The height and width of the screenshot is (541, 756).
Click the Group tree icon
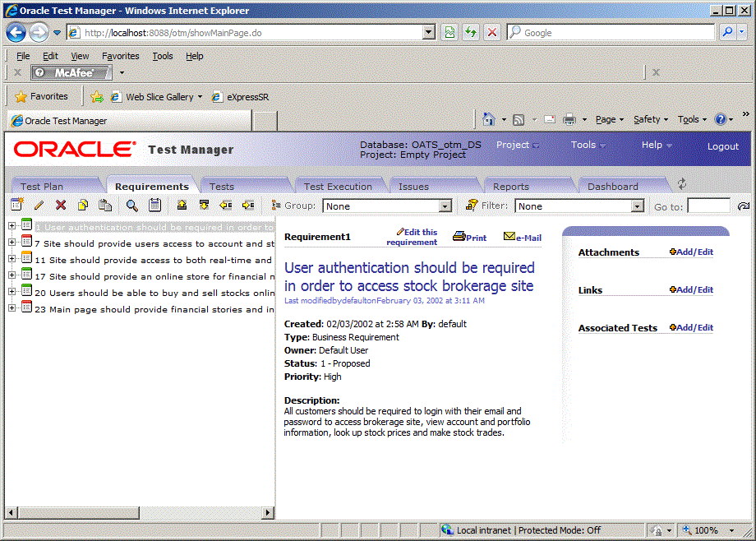pyautogui.click(x=276, y=205)
